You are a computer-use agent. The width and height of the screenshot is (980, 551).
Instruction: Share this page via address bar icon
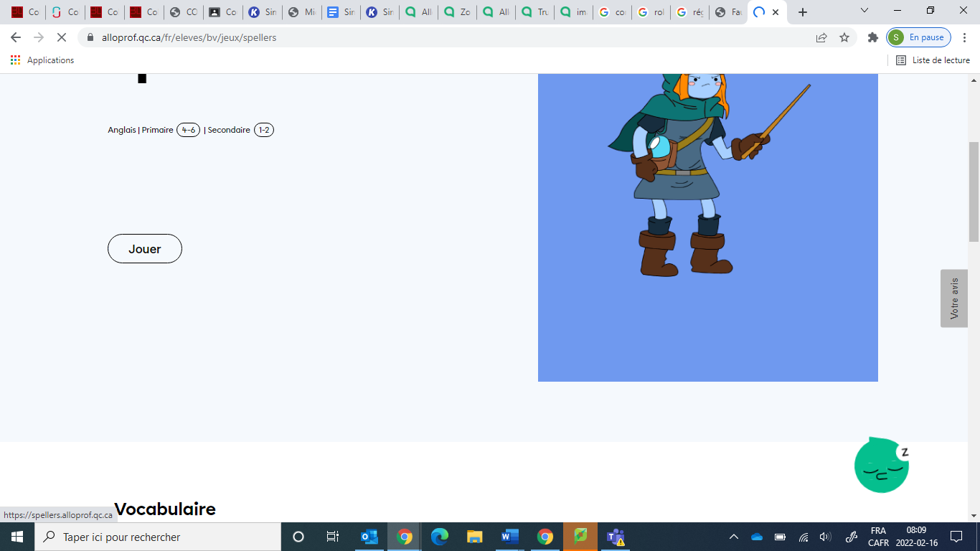pos(821,37)
